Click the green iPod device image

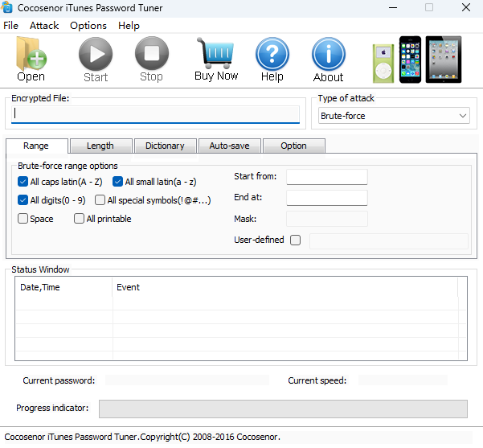pyautogui.click(x=383, y=64)
